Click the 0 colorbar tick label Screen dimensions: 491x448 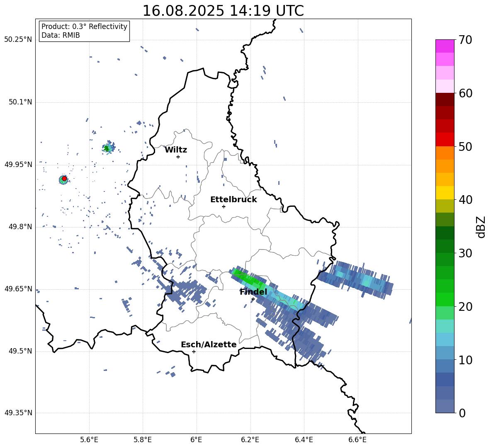[x=462, y=413]
